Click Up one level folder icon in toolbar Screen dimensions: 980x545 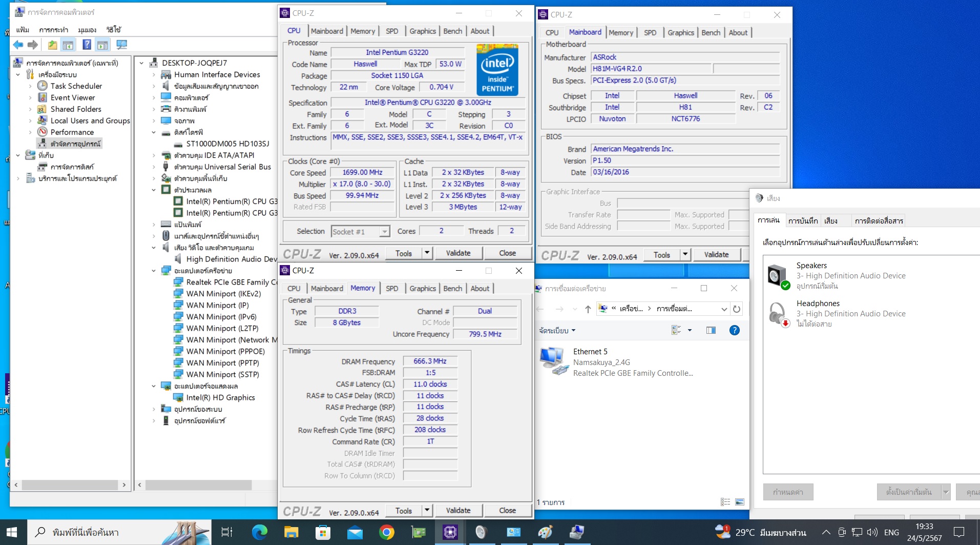point(52,45)
